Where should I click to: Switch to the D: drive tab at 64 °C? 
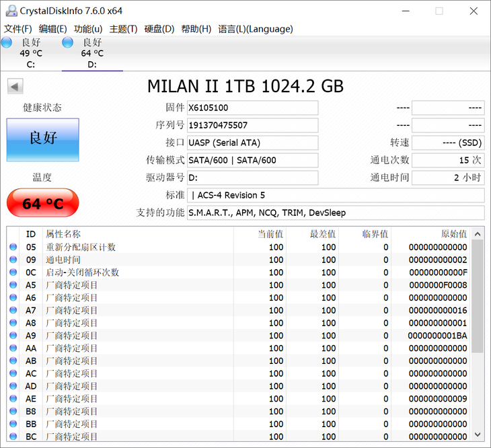click(92, 53)
